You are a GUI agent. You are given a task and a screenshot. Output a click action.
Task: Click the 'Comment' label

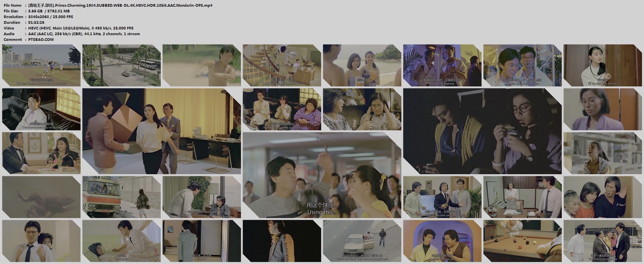point(12,40)
